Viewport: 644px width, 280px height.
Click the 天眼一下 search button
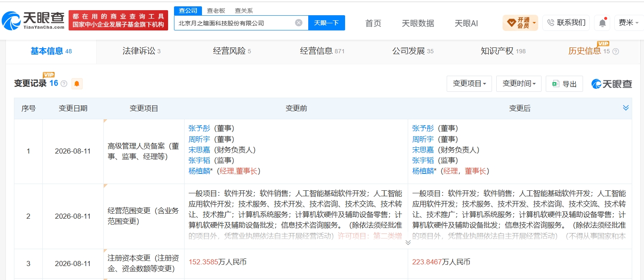[x=326, y=23]
